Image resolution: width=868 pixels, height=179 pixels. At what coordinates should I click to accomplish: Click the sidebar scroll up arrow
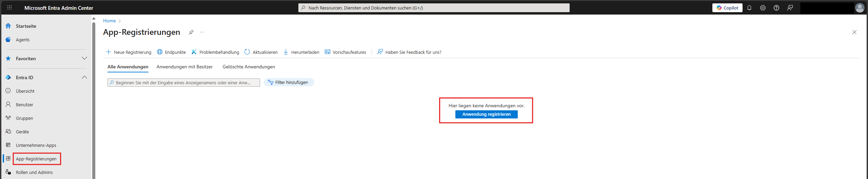94,19
